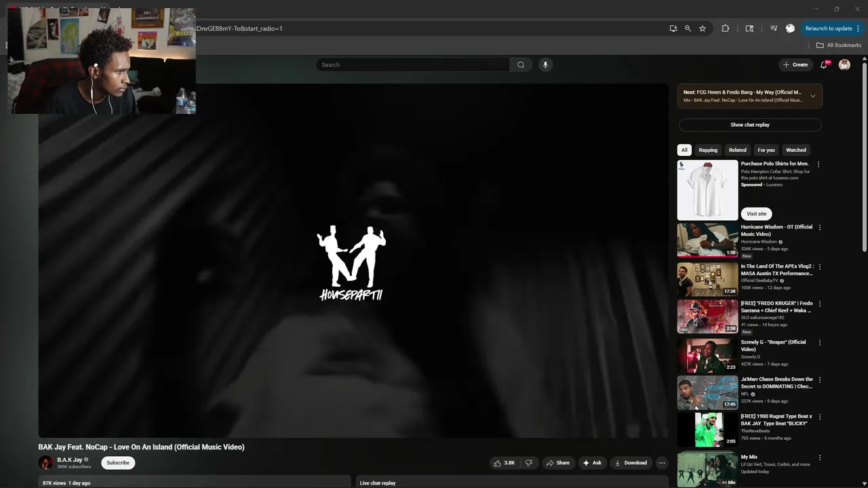Open the zoom magnifier icon in address bar
868x488 pixels.
pos(688,28)
